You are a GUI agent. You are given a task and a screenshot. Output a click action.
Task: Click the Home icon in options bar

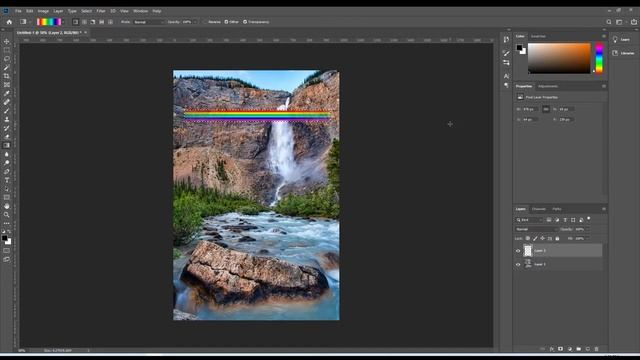(9, 22)
